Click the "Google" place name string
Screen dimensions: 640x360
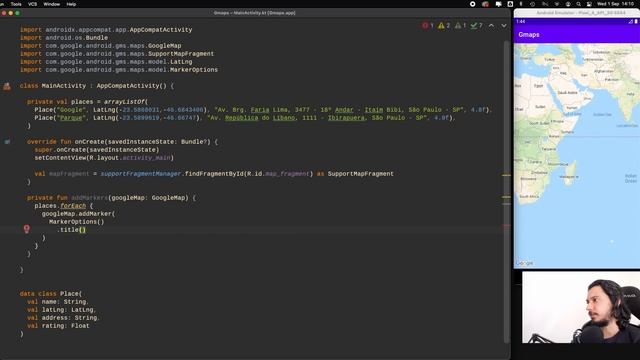coord(71,110)
